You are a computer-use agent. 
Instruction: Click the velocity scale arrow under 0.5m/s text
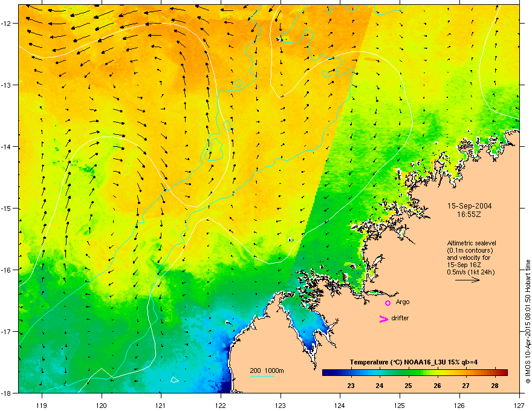467,280
